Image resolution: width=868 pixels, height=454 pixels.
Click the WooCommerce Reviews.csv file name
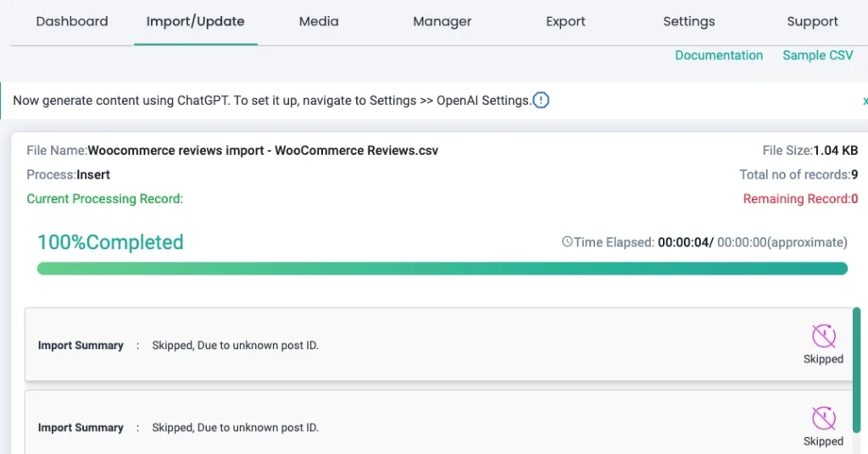263,151
